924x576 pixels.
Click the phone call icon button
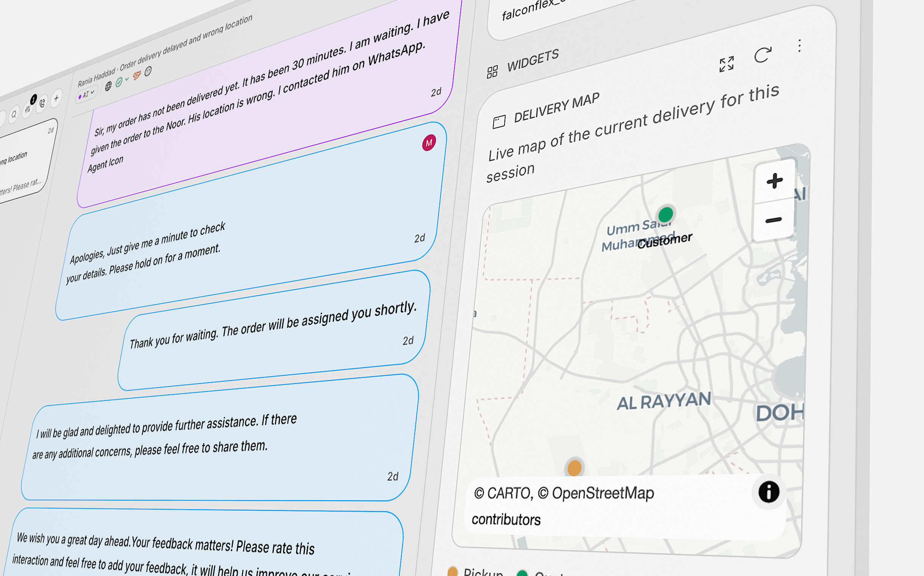(x=42, y=103)
